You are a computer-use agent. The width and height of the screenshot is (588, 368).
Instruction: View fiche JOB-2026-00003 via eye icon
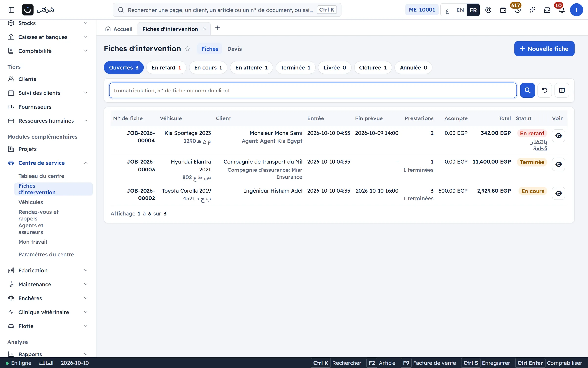coord(558,164)
